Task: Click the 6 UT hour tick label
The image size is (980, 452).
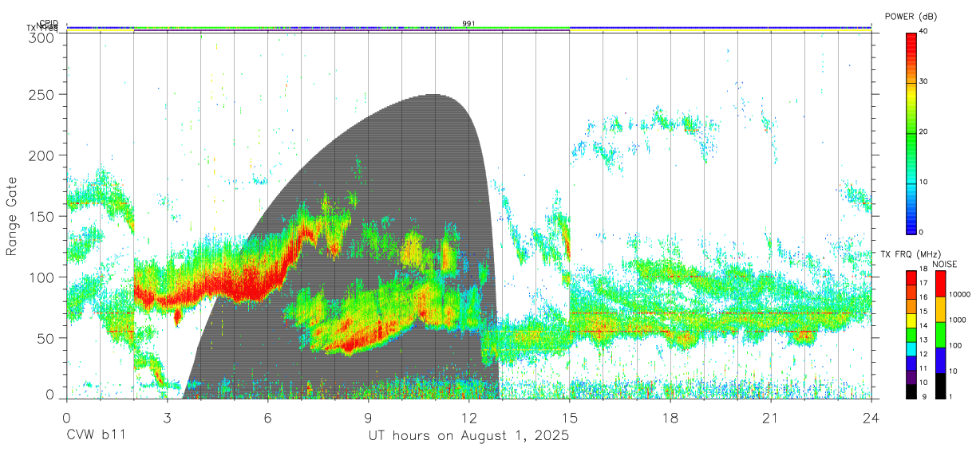Action: pos(268,418)
